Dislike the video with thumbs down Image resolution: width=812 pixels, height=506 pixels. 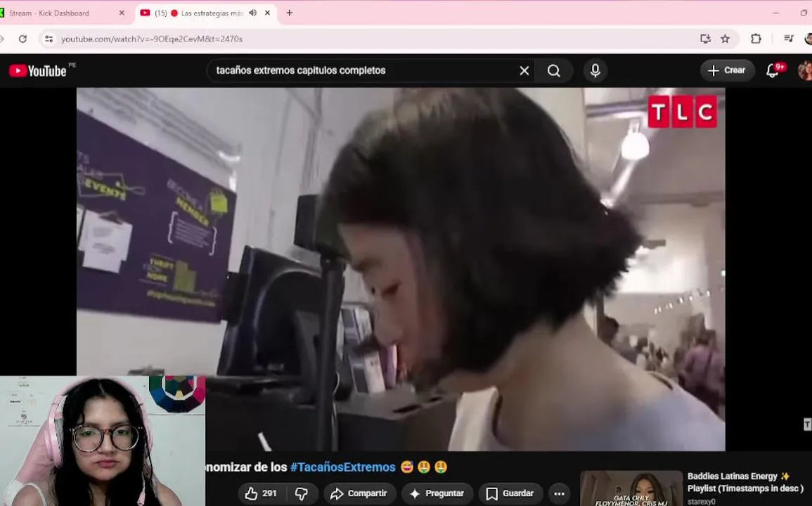[302, 493]
